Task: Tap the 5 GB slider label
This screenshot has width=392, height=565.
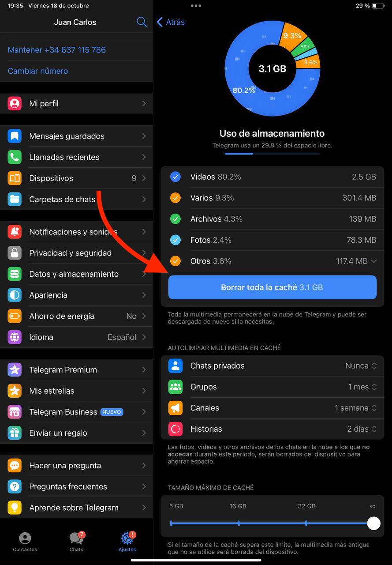Action: (x=176, y=506)
